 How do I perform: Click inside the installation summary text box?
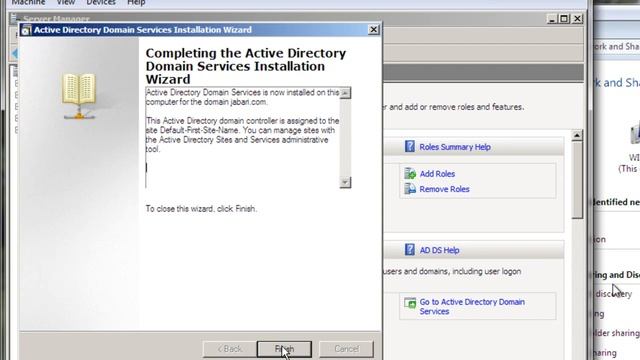242,138
